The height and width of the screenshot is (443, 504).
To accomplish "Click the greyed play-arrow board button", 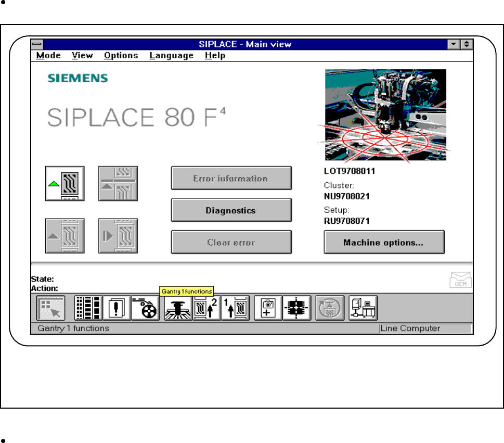I will point(118,235).
